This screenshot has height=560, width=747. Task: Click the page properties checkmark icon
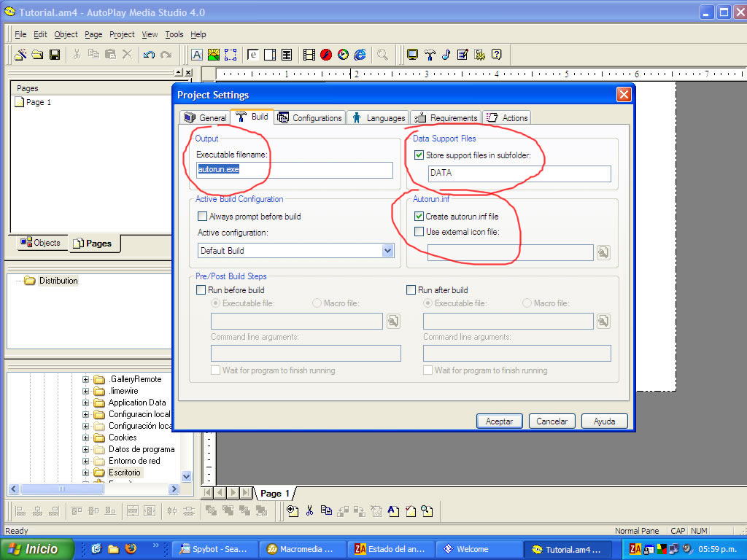(410, 511)
